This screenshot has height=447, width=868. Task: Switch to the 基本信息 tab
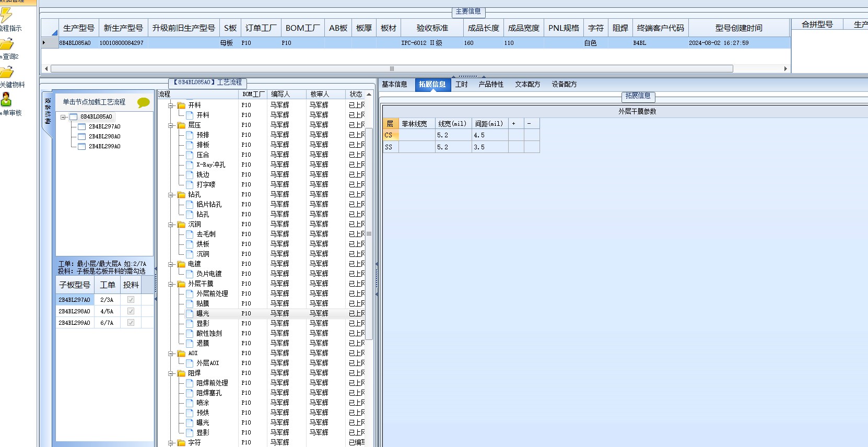(x=394, y=84)
